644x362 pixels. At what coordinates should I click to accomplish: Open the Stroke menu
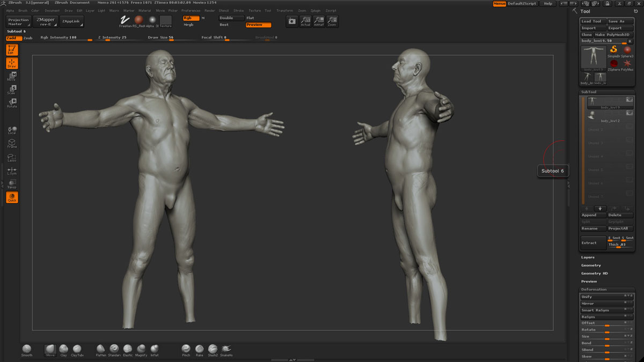pyautogui.click(x=238, y=11)
